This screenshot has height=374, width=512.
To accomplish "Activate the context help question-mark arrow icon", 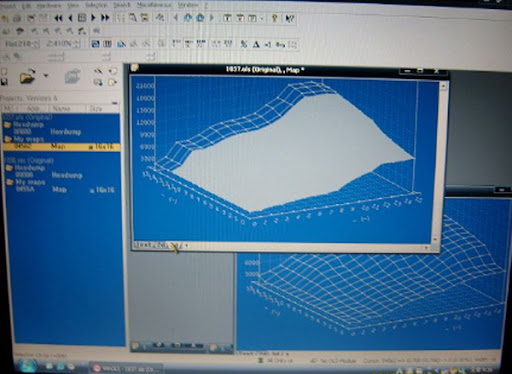I will pos(290,18).
